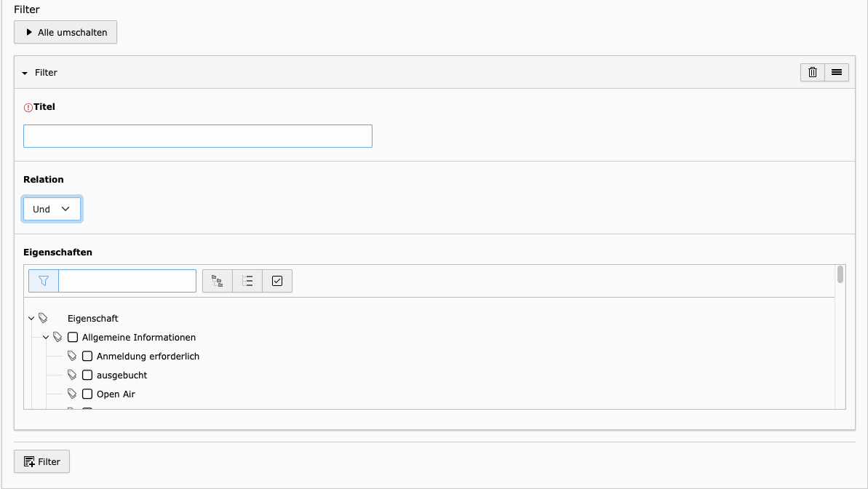Enable the Anmeldung erforderlich checkbox
The height and width of the screenshot is (489, 868).
pyautogui.click(x=87, y=357)
